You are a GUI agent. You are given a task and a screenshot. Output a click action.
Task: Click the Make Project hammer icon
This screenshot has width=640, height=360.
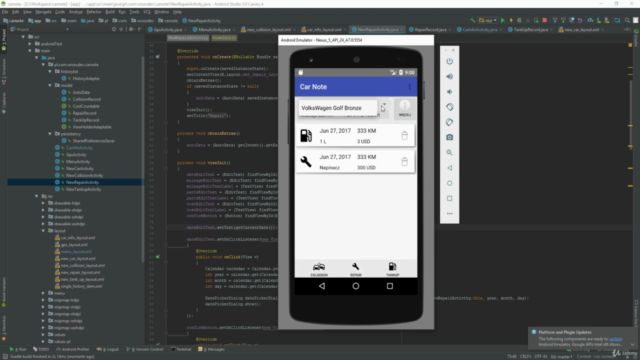pyautogui.click(x=473, y=20)
